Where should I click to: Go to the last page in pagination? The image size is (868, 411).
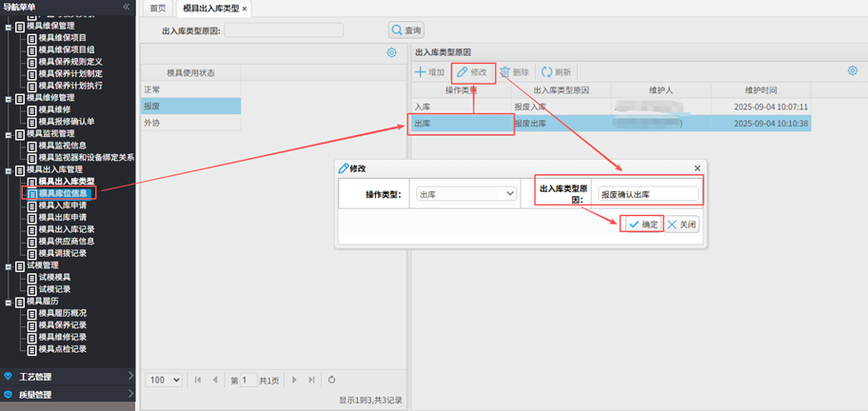coord(311,380)
